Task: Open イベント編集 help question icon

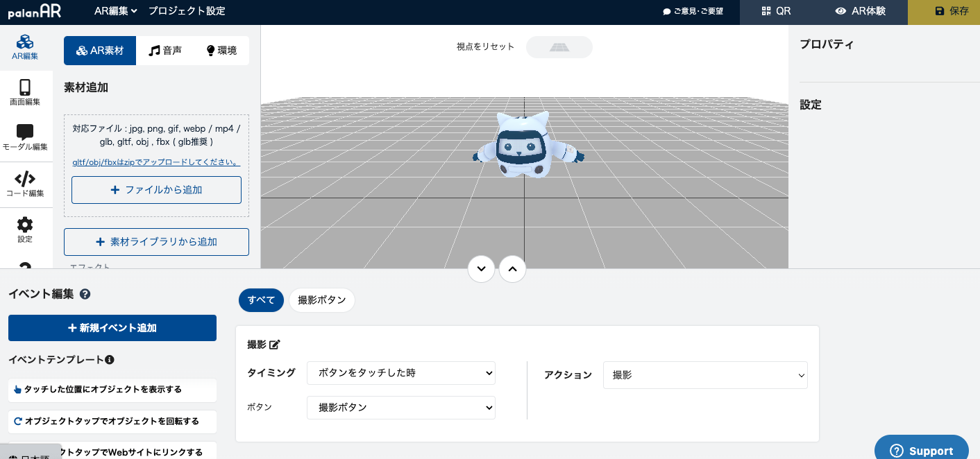Action: pos(85,294)
